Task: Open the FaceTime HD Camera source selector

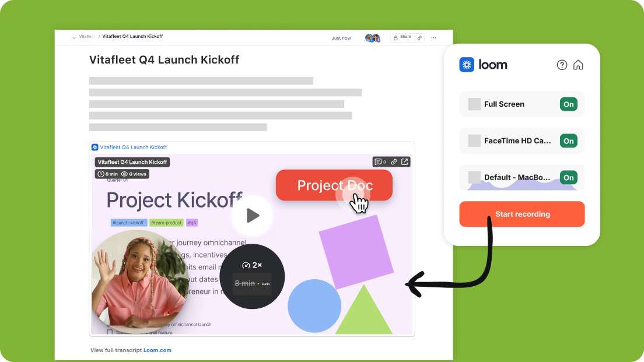Action: pyautogui.click(x=509, y=141)
